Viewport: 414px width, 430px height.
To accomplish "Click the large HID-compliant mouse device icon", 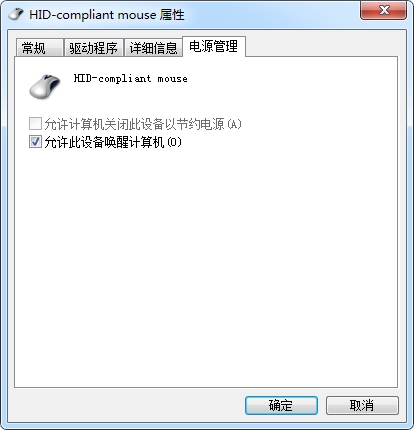I will [45, 87].
